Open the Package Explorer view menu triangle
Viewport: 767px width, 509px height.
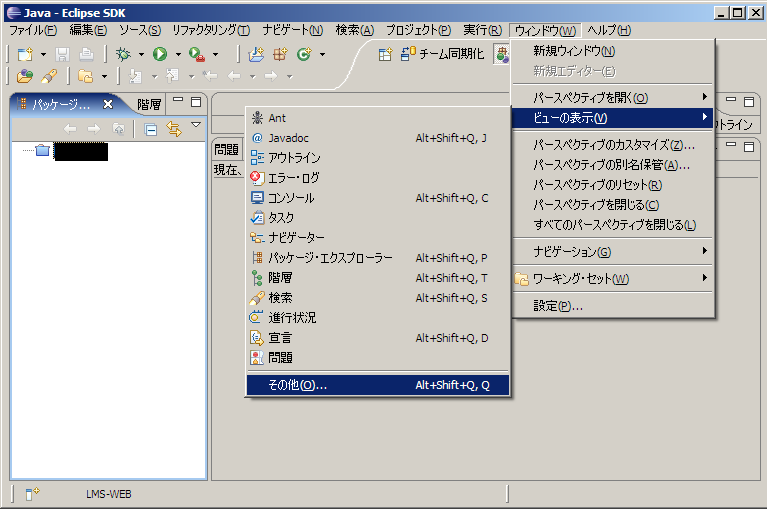[x=196, y=126]
